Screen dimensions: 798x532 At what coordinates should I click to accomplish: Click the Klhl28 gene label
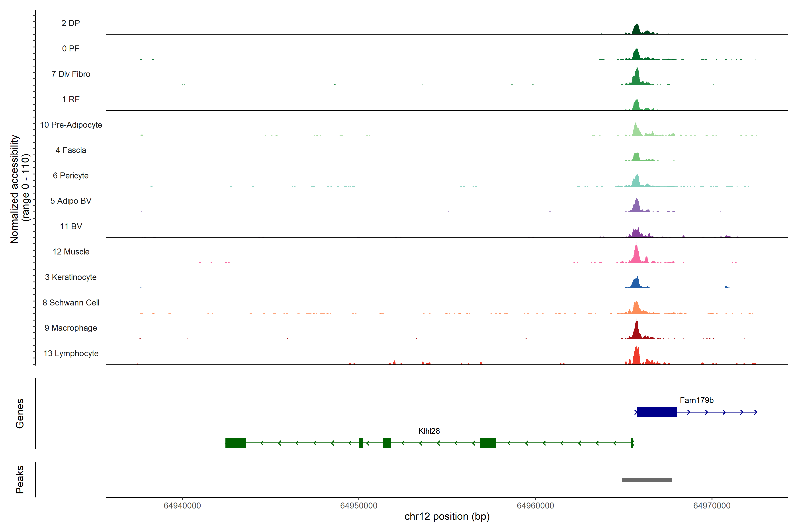coord(429,431)
